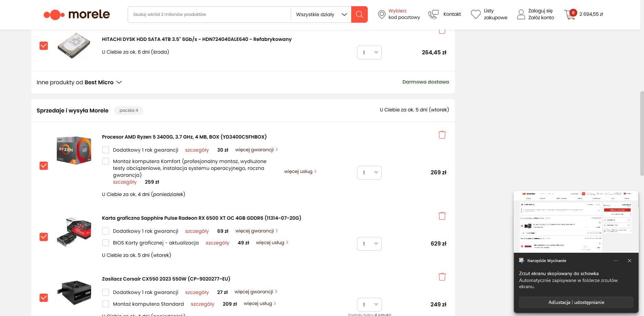The width and height of the screenshot is (644, 316).
Task: Click the Hitachi hard drive thumbnail
Action: [74, 46]
